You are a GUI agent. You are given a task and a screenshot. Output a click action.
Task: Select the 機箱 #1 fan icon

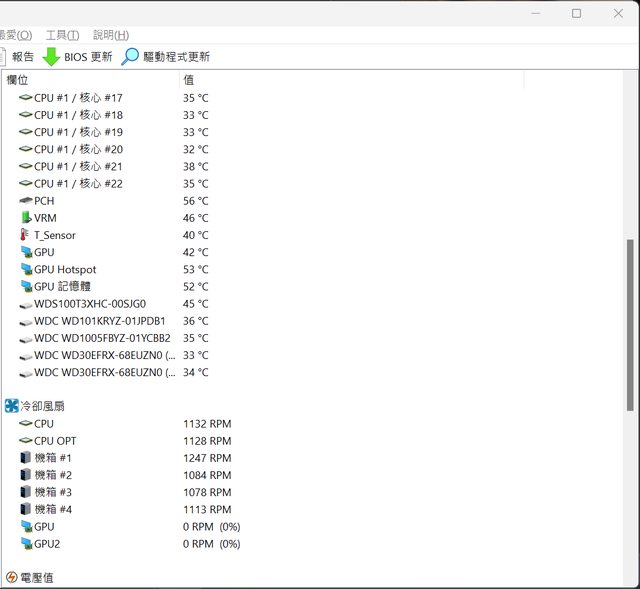tap(26, 458)
